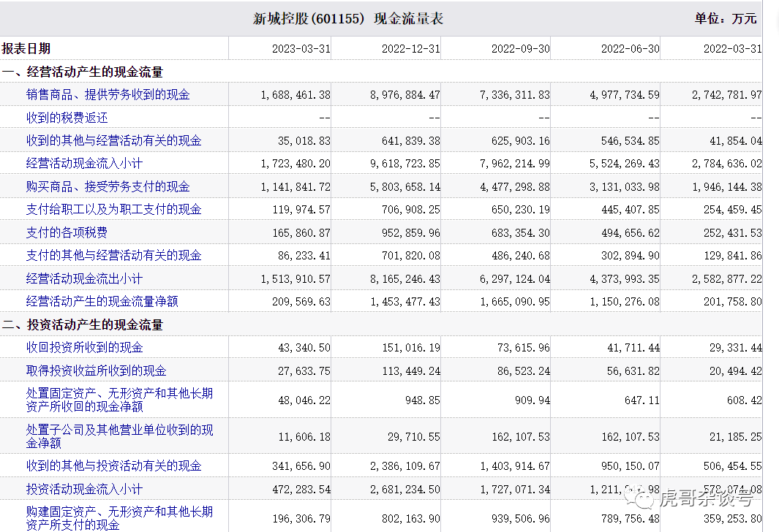Screen dimensions: 779x532
Task: Click 处置固定资产、无形资产 收回的现金净额 link
Action: pyautogui.click(x=119, y=400)
